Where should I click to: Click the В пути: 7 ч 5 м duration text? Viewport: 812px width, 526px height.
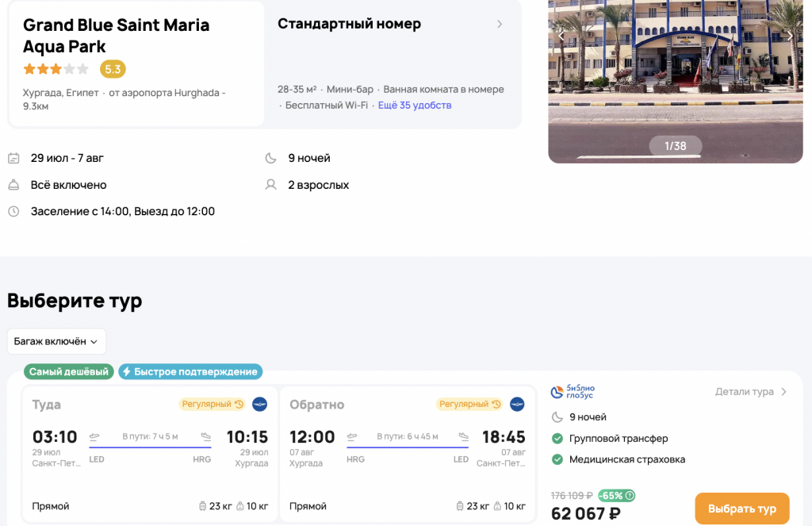(x=150, y=436)
